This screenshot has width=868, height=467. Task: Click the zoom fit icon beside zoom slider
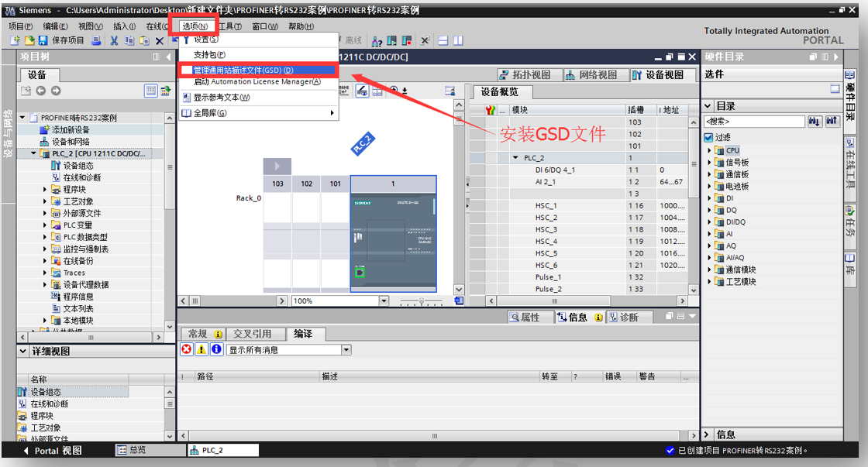tap(459, 300)
